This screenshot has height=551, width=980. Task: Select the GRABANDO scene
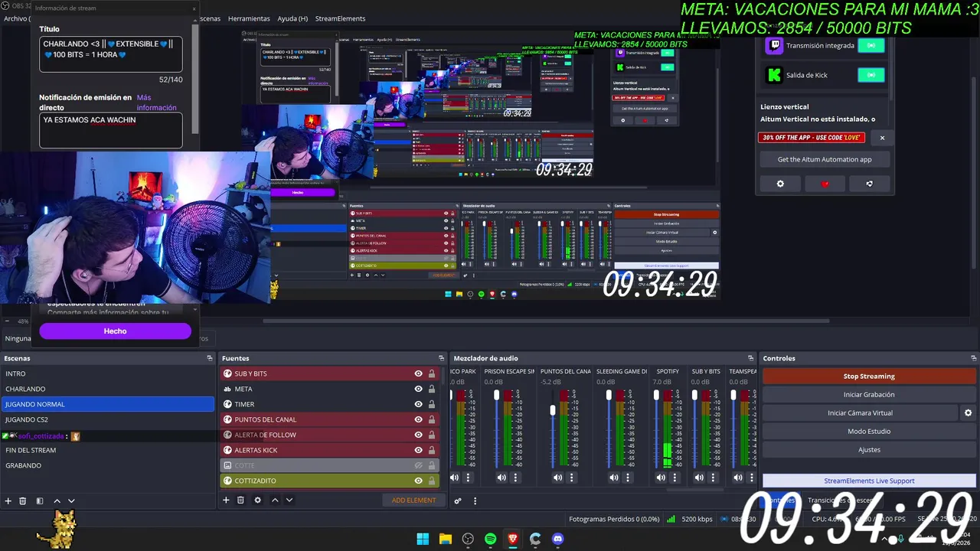coord(108,465)
